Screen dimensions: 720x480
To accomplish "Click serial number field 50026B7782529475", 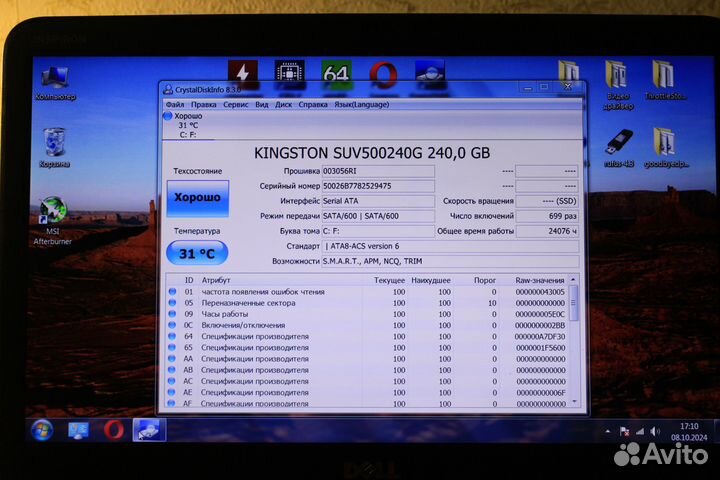I will (x=378, y=186).
